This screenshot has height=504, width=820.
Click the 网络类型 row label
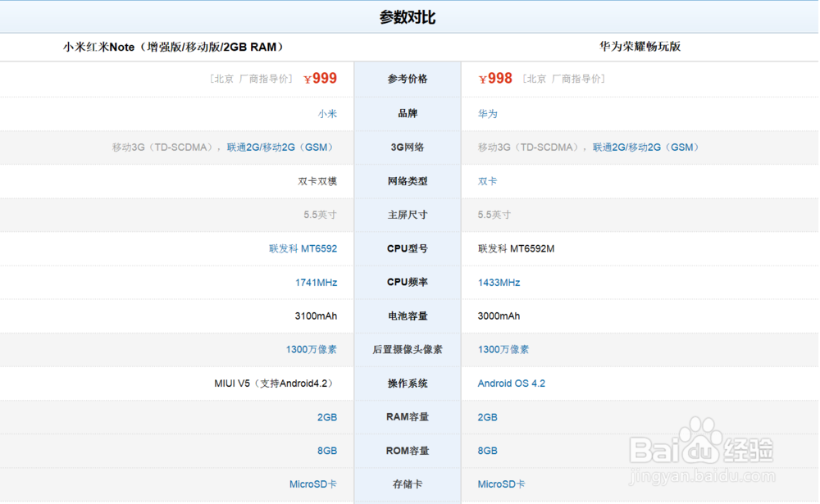coord(408,181)
